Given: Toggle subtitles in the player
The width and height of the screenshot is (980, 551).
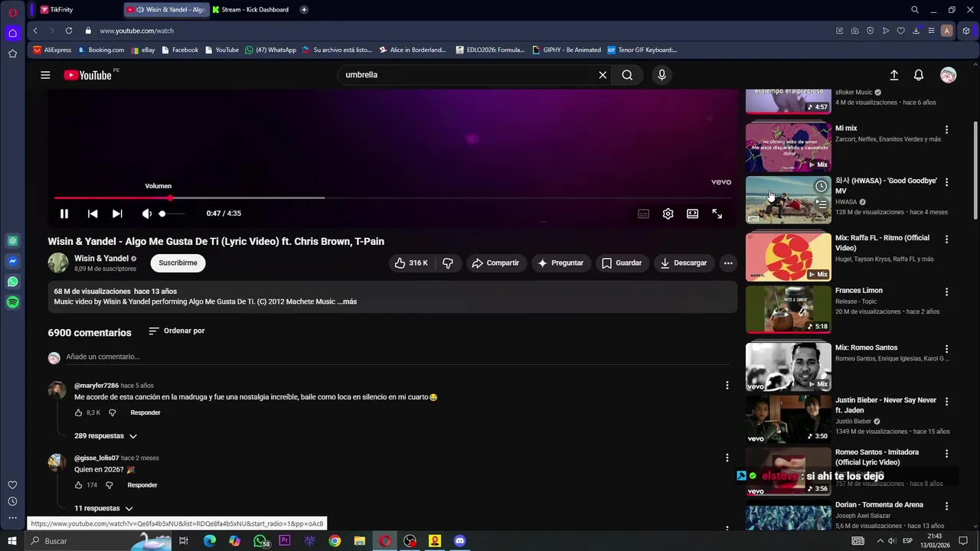Looking at the screenshot, I should 644,214.
